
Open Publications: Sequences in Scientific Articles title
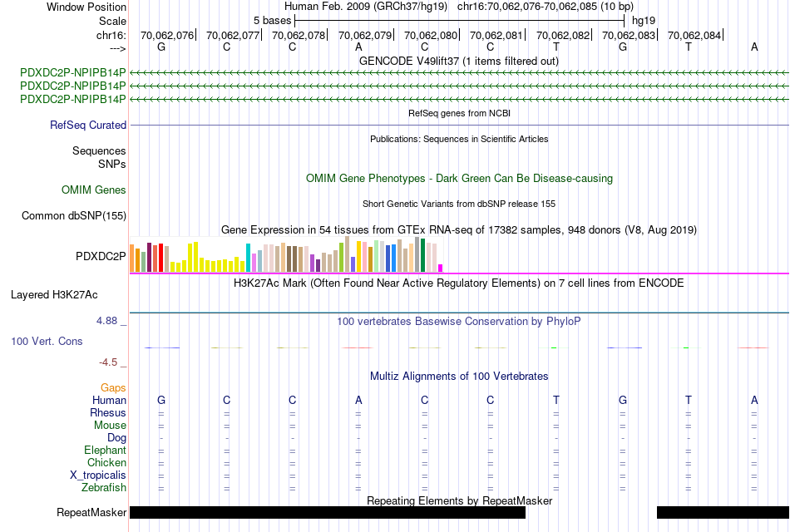459,139
